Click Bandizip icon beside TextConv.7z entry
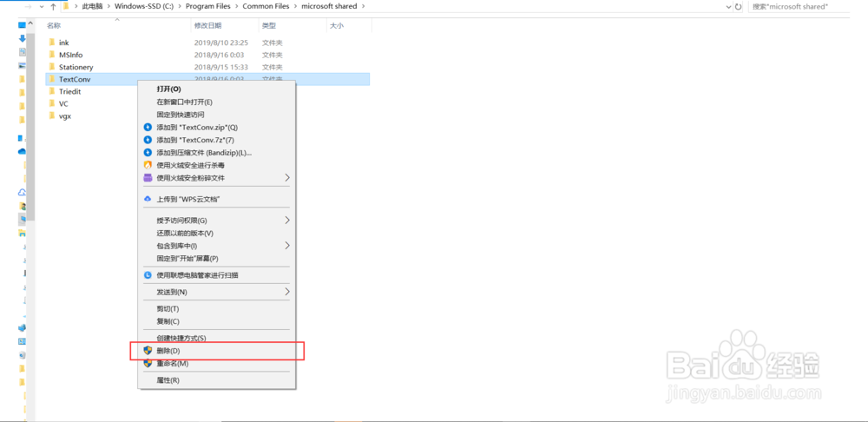This screenshot has width=868, height=422. [148, 140]
